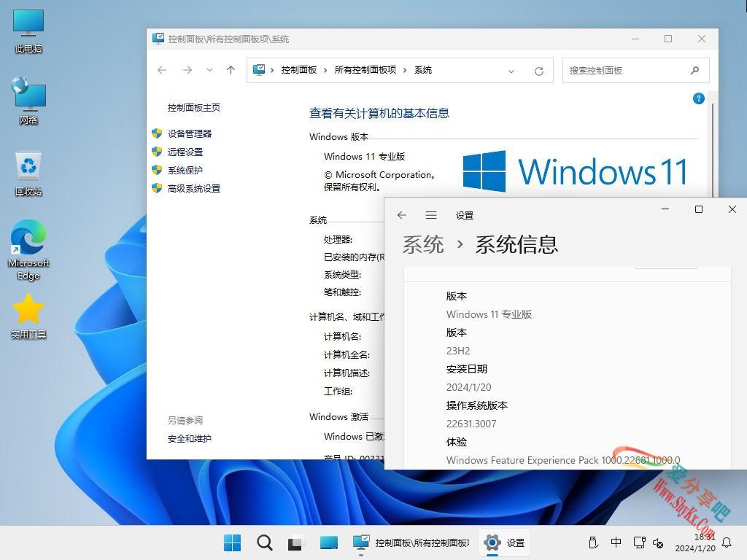Switch to Control Panel taskbar button
The width and height of the screenshot is (747, 560).
click(411, 542)
